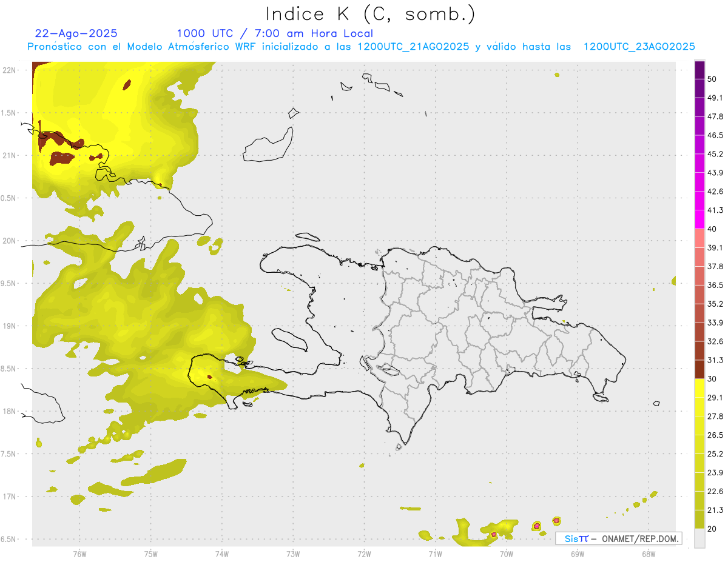Click the "71W" longitude label
This screenshot has height=562, width=728.
pos(435,554)
